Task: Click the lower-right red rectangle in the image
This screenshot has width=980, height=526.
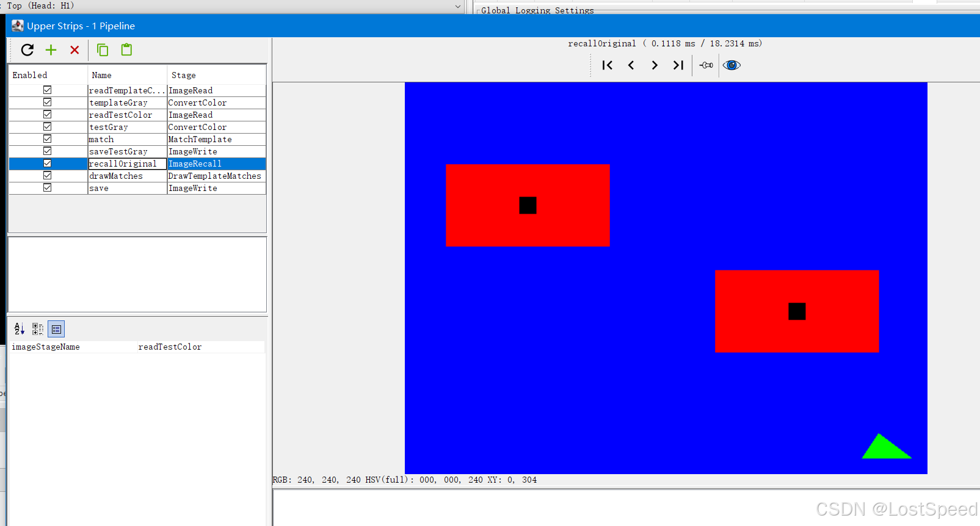Action: point(797,311)
